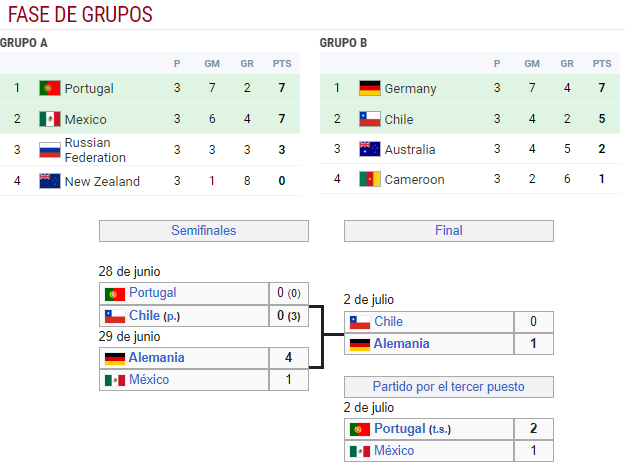Click the Alemania link in the Final match
The width and height of the screenshot is (625, 472).
click(401, 344)
